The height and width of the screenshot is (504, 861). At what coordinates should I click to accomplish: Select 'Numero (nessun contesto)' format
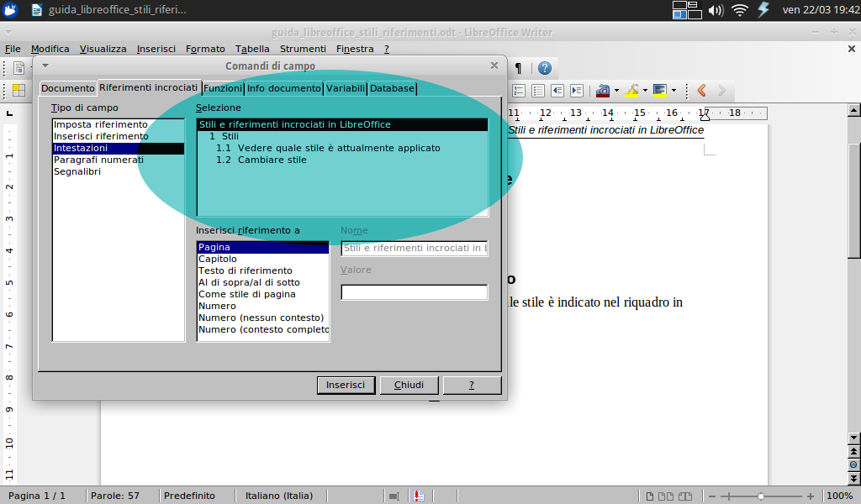click(263, 318)
